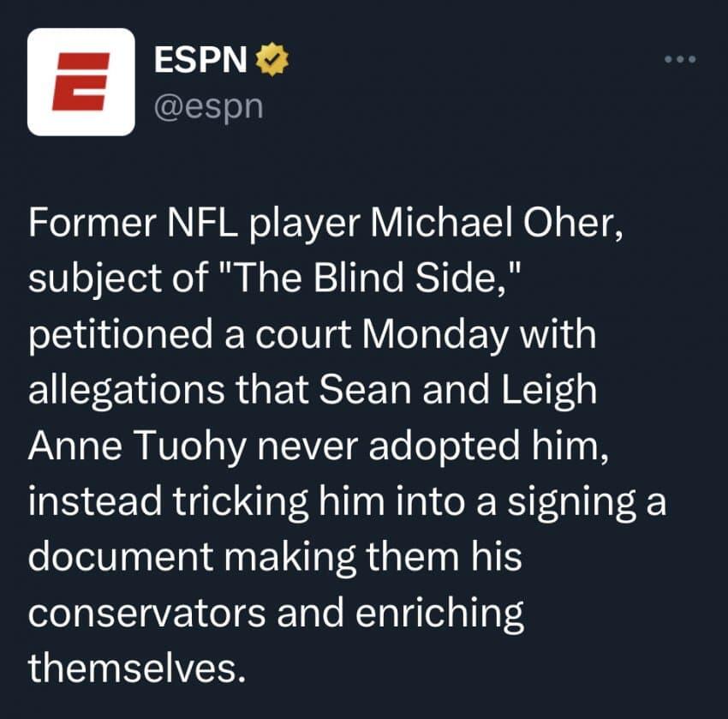Open the @espn handle link
Viewport: 728px width, 719px height.
coord(207,108)
